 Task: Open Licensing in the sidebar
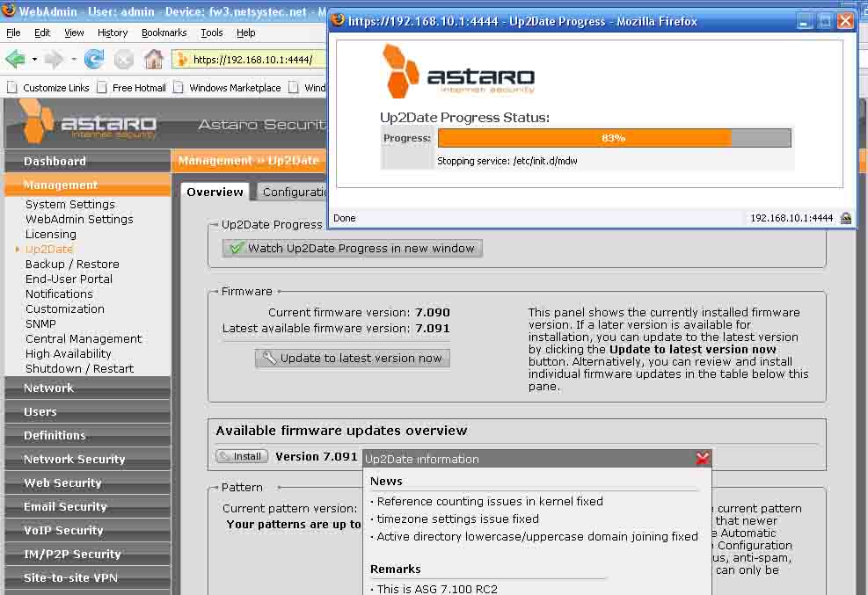point(51,234)
